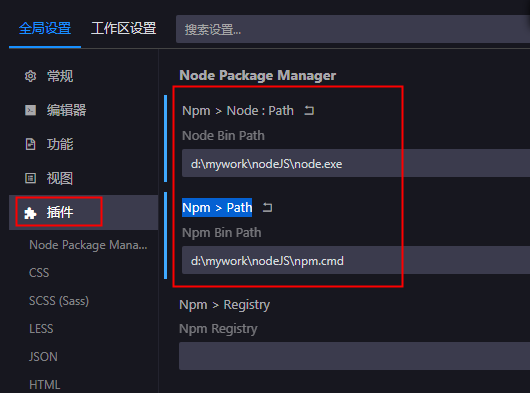Click the 搜索设置 search field
The width and height of the screenshot is (530, 393).
pos(353,29)
